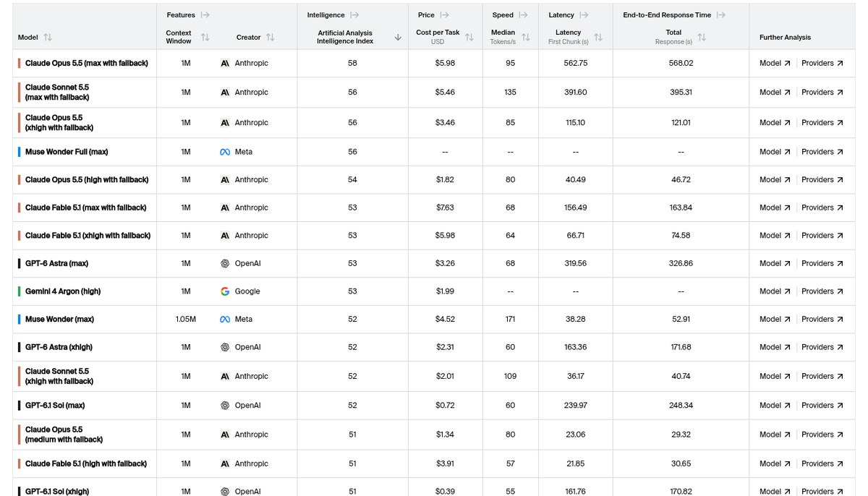Expand the Features column group
Image resolution: width=868 pixels, height=496 pixels.
[205, 15]
